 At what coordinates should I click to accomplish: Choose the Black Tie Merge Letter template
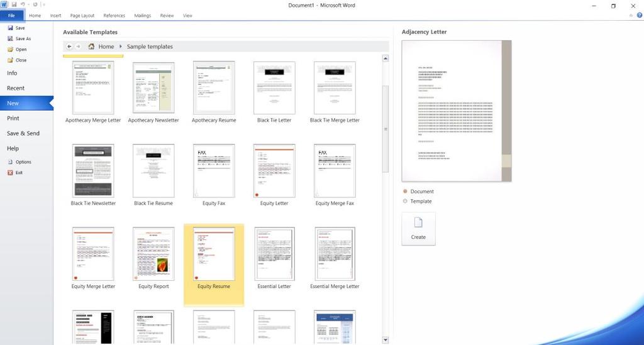coord(335,92)
